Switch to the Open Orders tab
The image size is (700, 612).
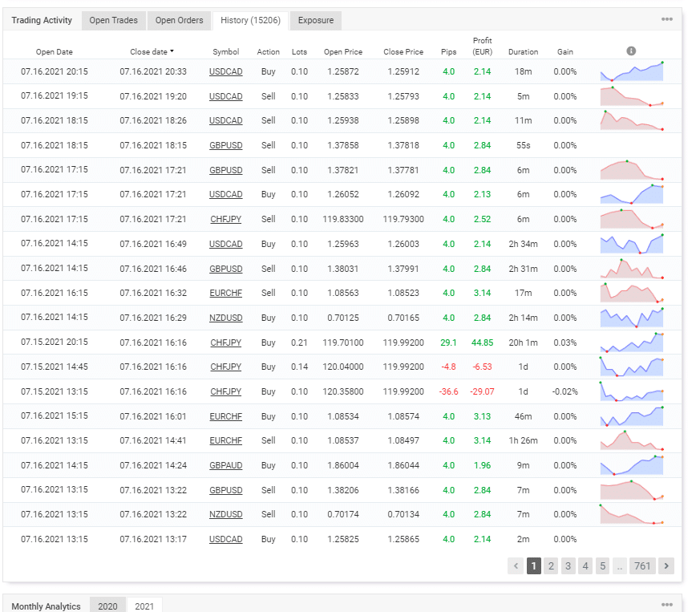click(x=179, y=20)
